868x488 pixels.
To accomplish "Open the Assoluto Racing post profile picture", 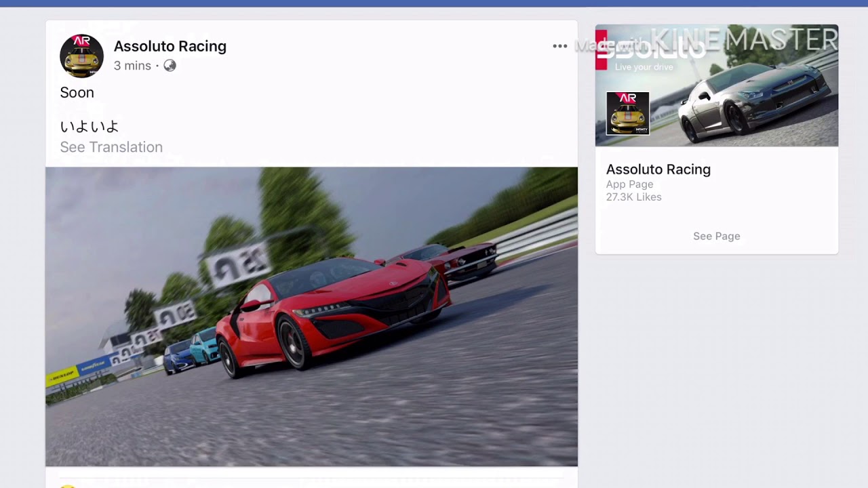I will coord(81,56).
